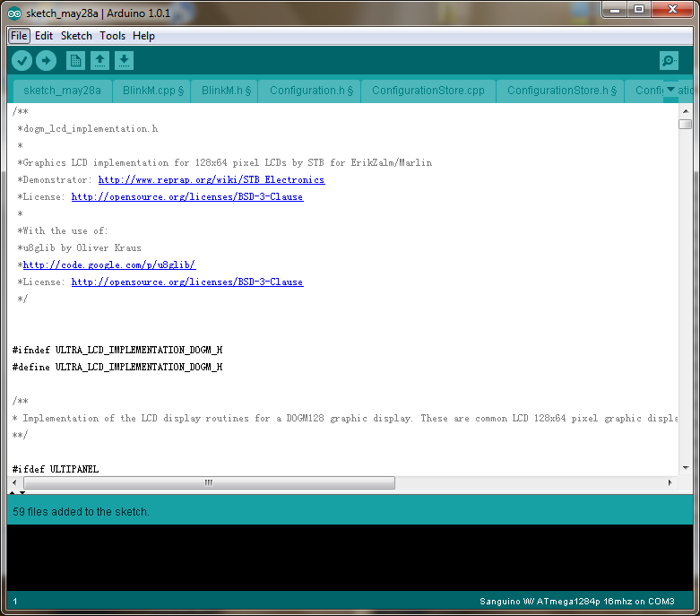700x616 pixels.
Task: Switch to the BlinkM.cpp tab
Action: (x=152, y=91)
